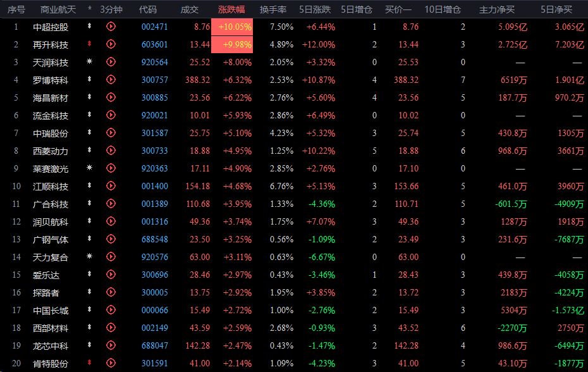Click the play icon in the 江顺科技 row

111,187
